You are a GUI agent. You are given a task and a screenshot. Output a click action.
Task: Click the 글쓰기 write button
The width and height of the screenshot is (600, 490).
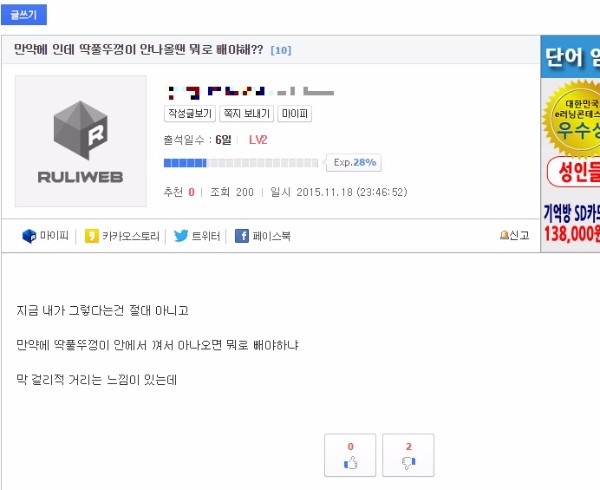click(24, 15)
